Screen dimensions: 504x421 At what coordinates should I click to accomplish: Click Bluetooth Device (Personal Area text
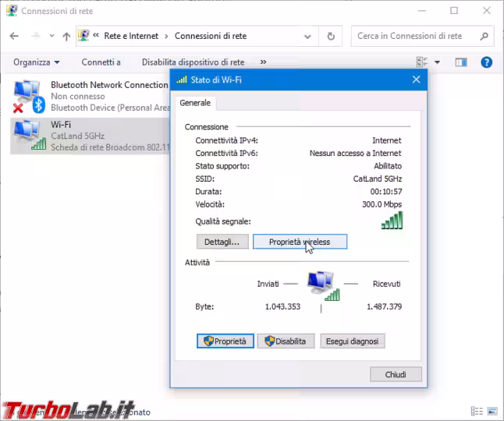(110, 108)
